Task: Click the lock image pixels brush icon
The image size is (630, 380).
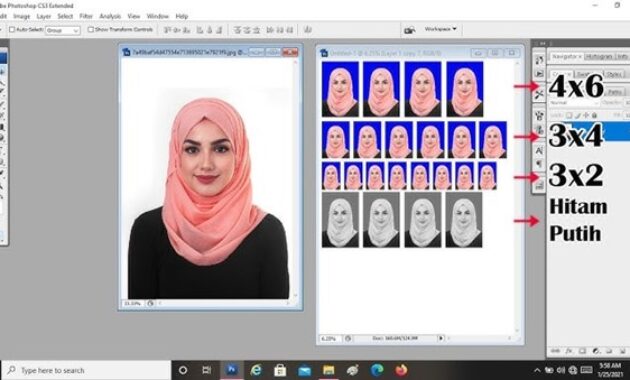Action: click(x=578, y=115)
